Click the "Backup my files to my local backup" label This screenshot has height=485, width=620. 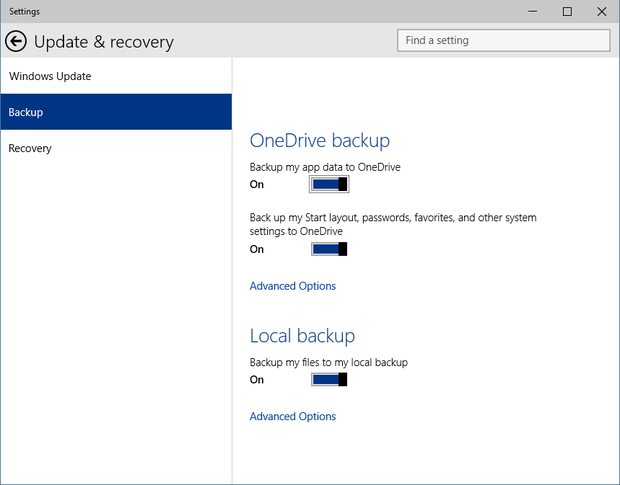(x=328, y=362)
